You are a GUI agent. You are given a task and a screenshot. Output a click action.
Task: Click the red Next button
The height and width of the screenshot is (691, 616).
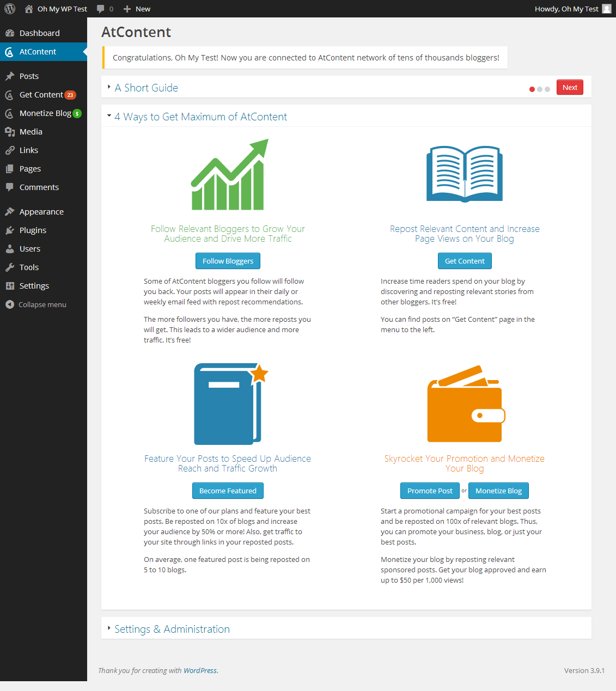pyautogui.click(x=570, y=87)
